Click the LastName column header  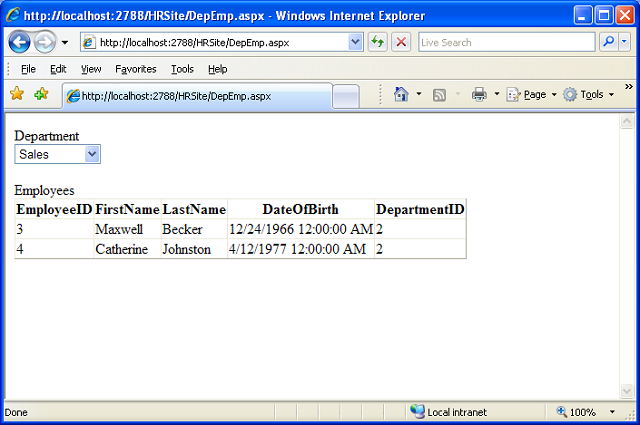click(194, 209)
